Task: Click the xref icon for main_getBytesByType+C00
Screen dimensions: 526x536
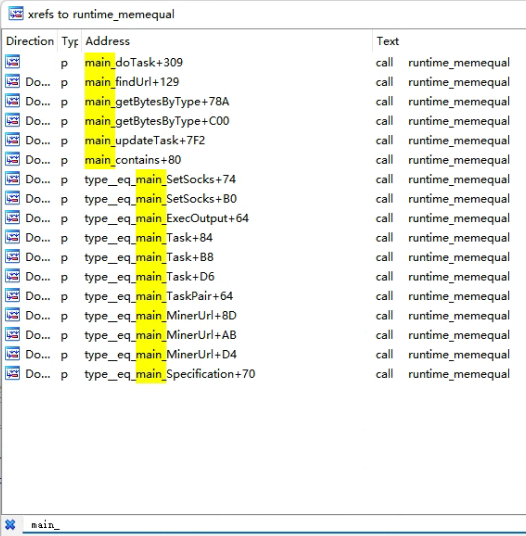Action: click(x=12, y=120)
